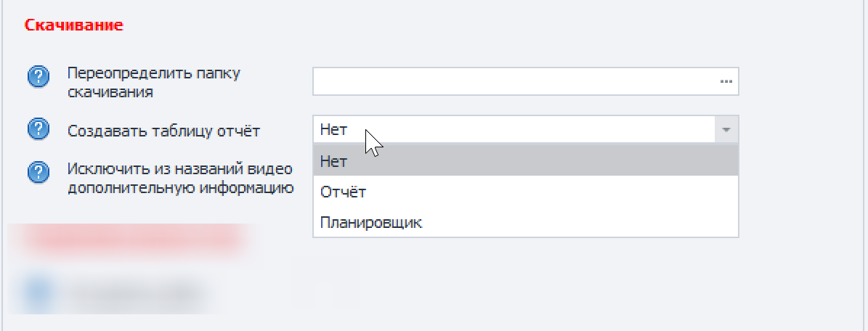
Task: Click the blurred red section heading below
Action: [x=131, y=239]
